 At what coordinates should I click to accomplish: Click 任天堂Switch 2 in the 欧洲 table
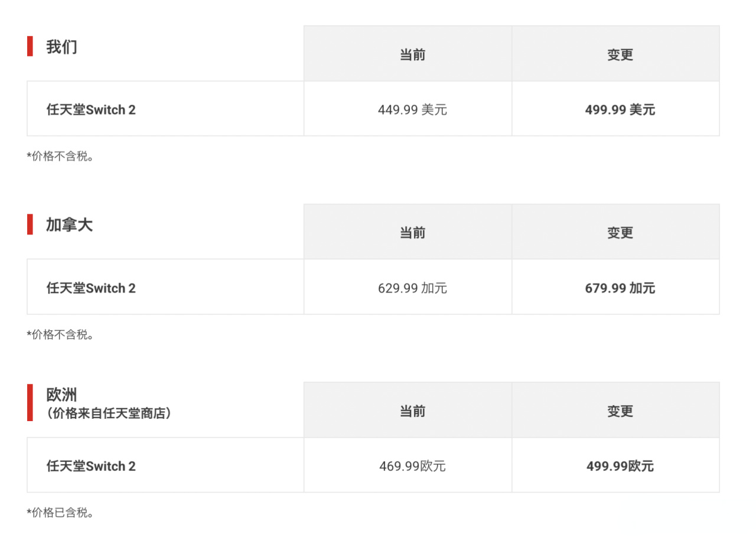(91, 466)
